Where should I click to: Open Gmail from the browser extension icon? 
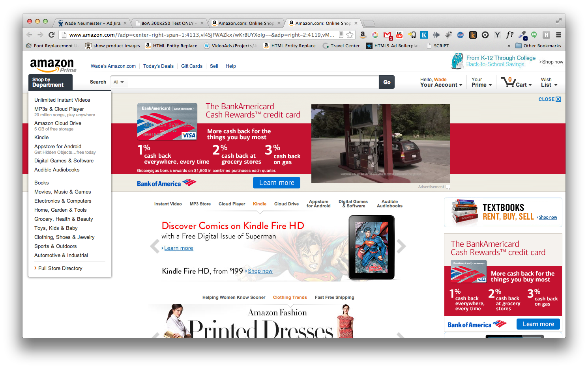point(387,35)
